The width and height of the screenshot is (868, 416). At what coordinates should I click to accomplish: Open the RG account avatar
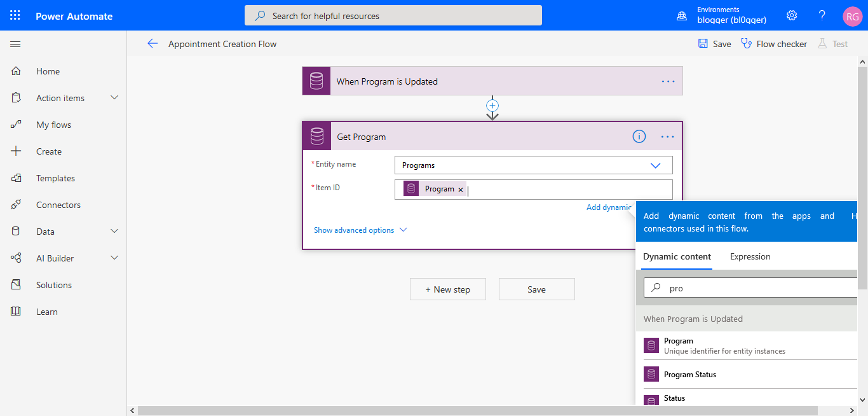852,16
